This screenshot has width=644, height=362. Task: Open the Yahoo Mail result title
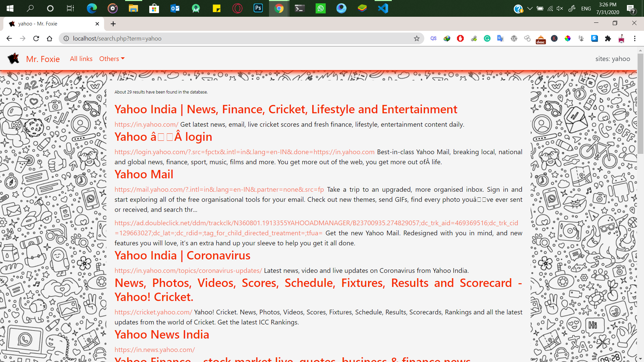[x=144, y=174]
